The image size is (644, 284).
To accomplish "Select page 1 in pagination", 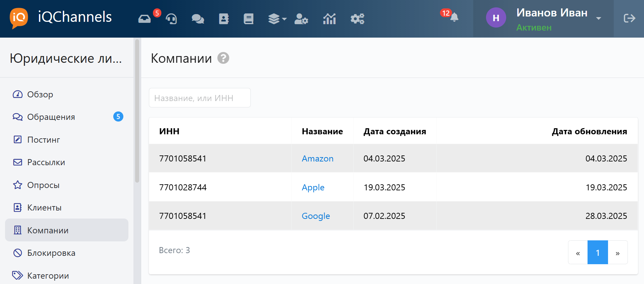I will click(x=598, y=252).
